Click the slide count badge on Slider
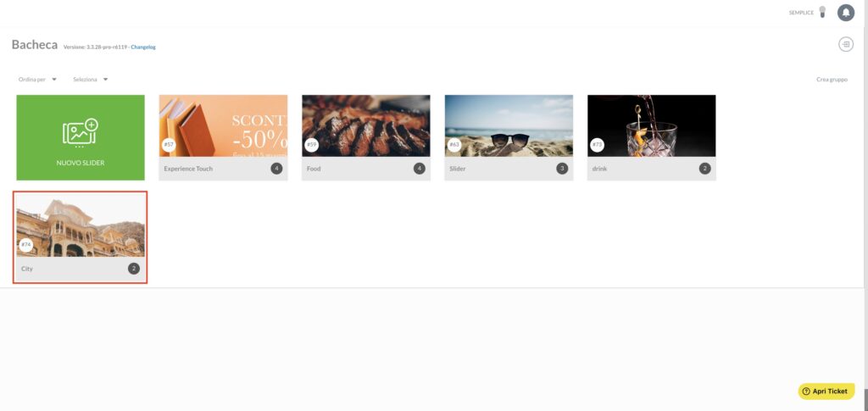 562,169
